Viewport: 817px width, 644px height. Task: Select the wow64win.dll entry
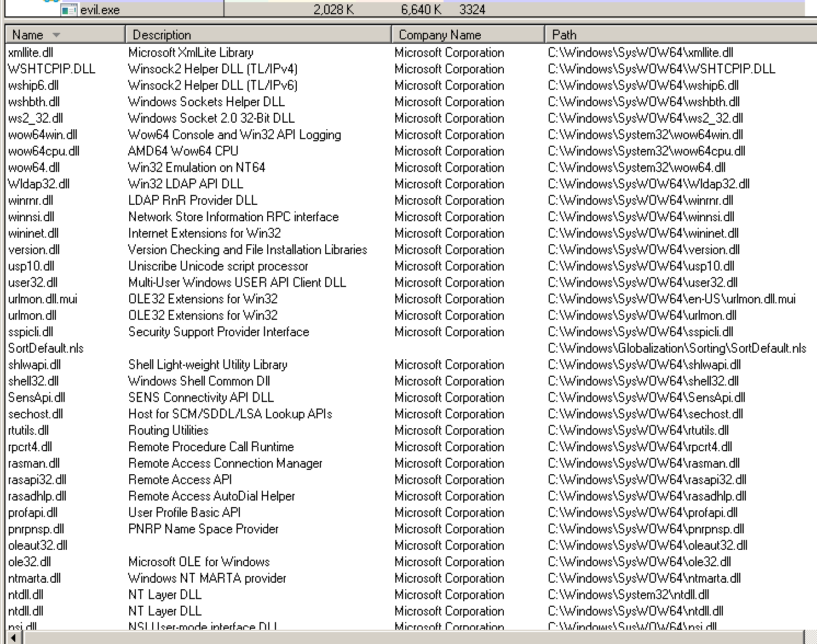43,135
